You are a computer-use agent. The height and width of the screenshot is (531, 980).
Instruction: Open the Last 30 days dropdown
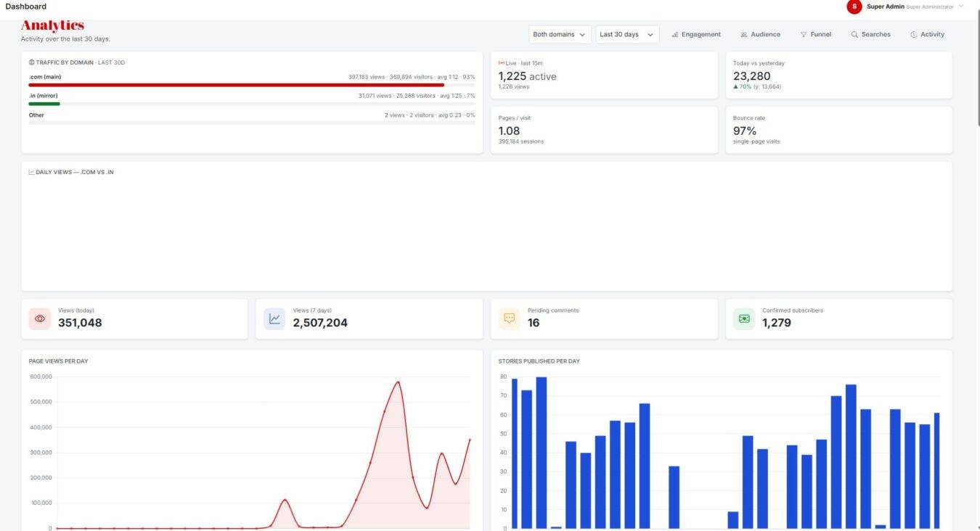[x=627, y=34]
